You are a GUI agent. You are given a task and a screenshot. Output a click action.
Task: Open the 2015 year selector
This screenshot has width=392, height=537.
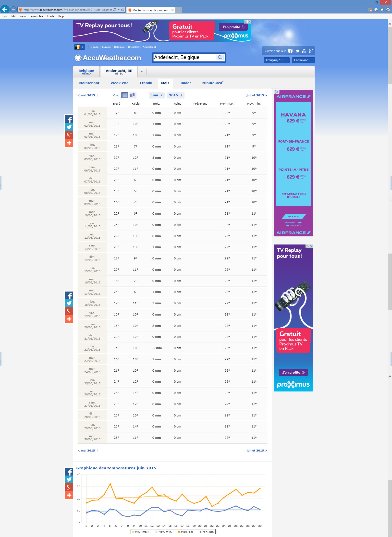pyautogui.click(x=175, y=95)
